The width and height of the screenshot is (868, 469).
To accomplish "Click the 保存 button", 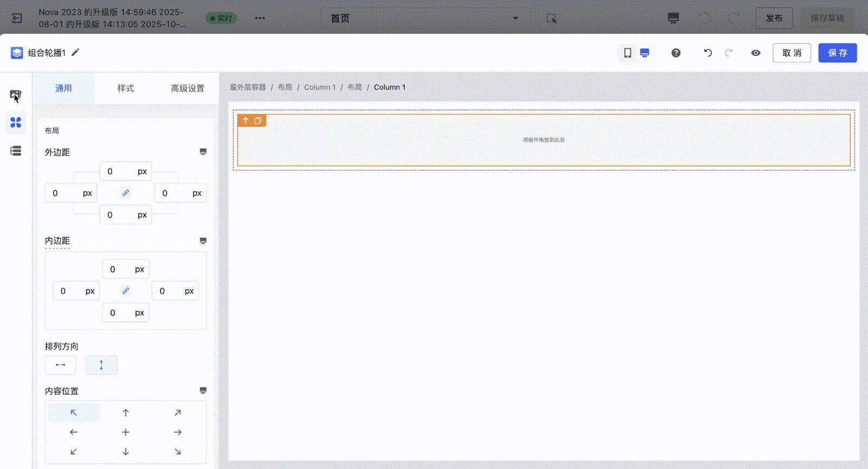I will [x=837, y=53].
